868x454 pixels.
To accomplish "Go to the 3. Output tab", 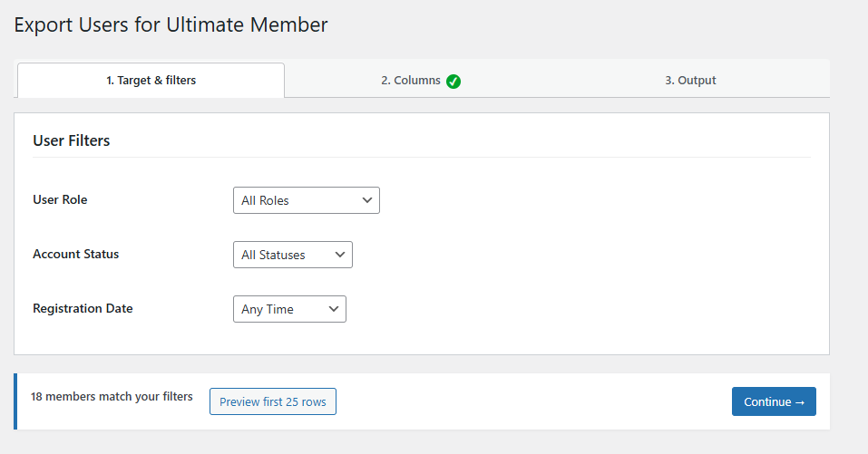I will pos(690,80).
